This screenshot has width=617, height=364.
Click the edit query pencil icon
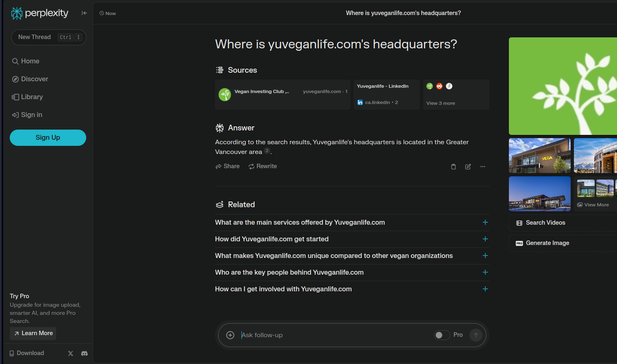468,167
